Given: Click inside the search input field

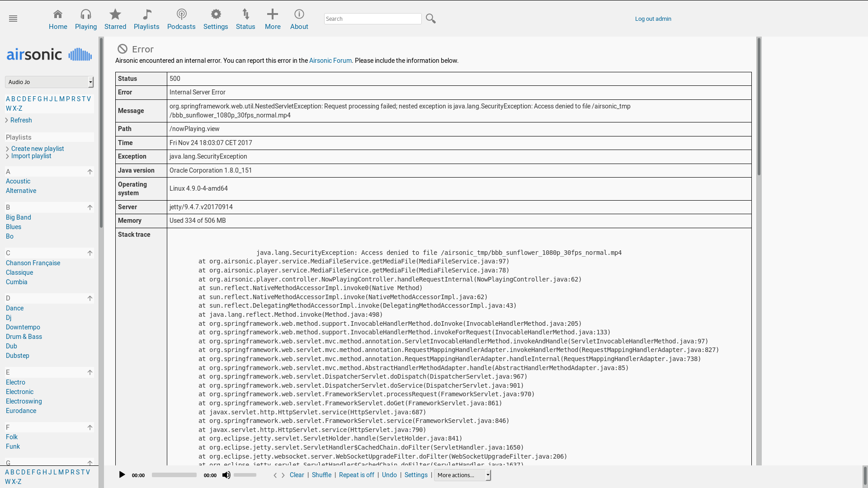Looking at the screenshot, I should click(x=373, y=19).
